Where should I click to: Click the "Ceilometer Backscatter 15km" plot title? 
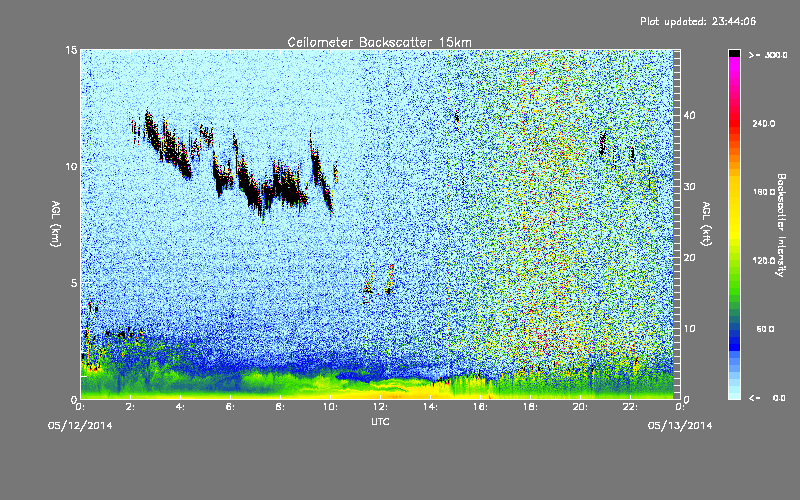[379, 42]
